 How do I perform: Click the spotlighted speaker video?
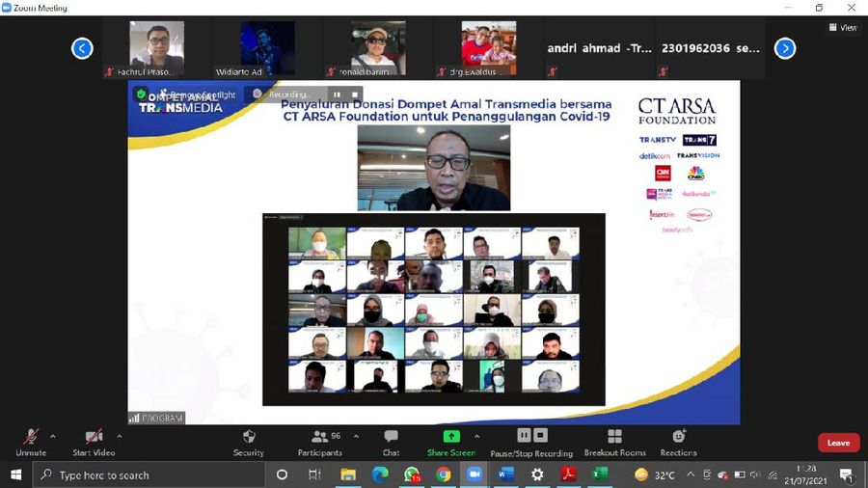(434, 168)
